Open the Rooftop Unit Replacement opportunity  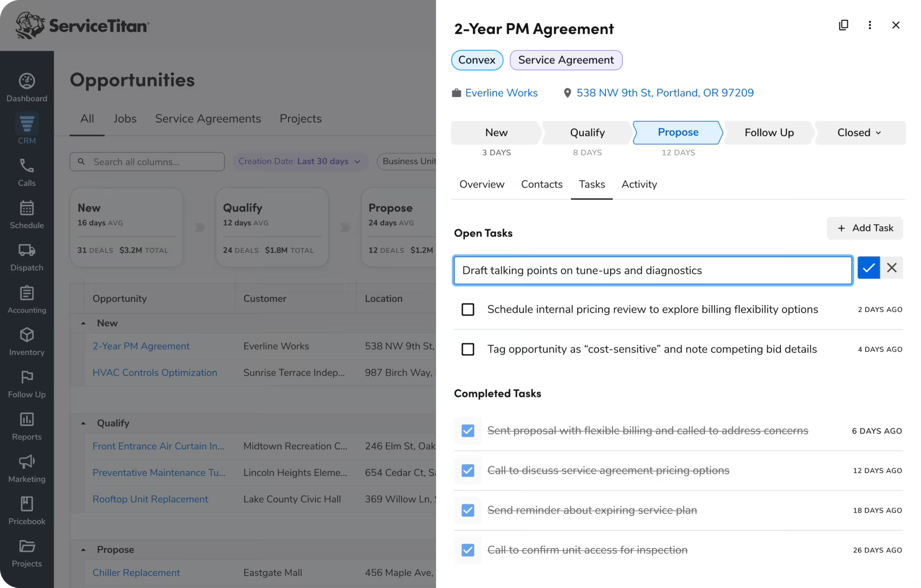tap(150, 499)
